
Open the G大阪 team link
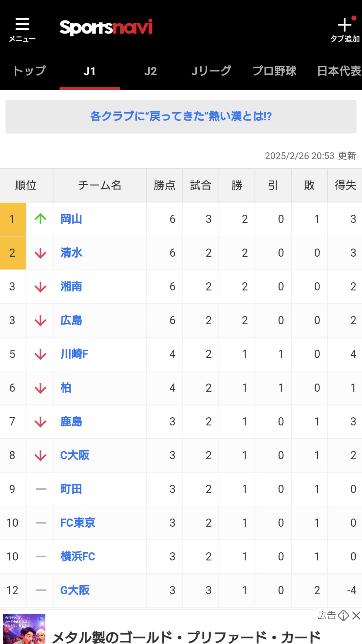tap(75, 591)
